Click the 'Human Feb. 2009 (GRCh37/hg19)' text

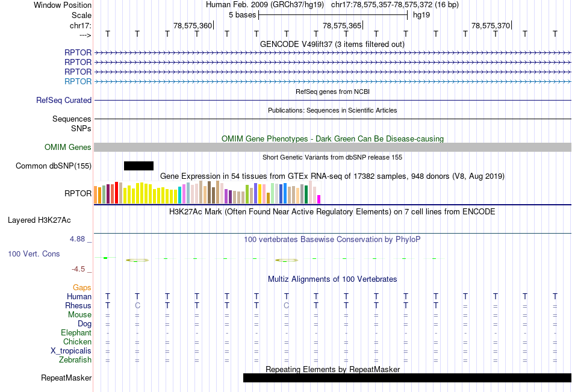coord(265,5)
